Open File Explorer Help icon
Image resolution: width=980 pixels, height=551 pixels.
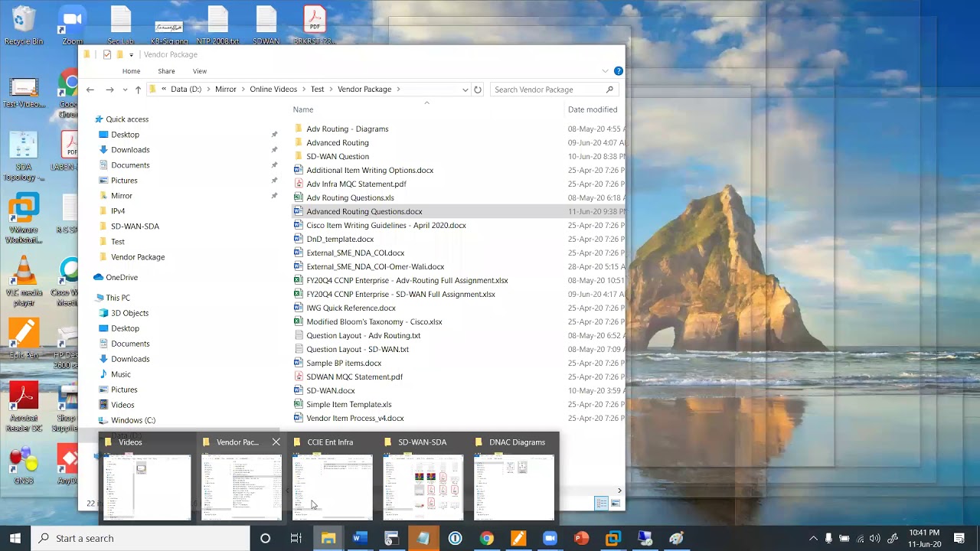pos(619,71)
